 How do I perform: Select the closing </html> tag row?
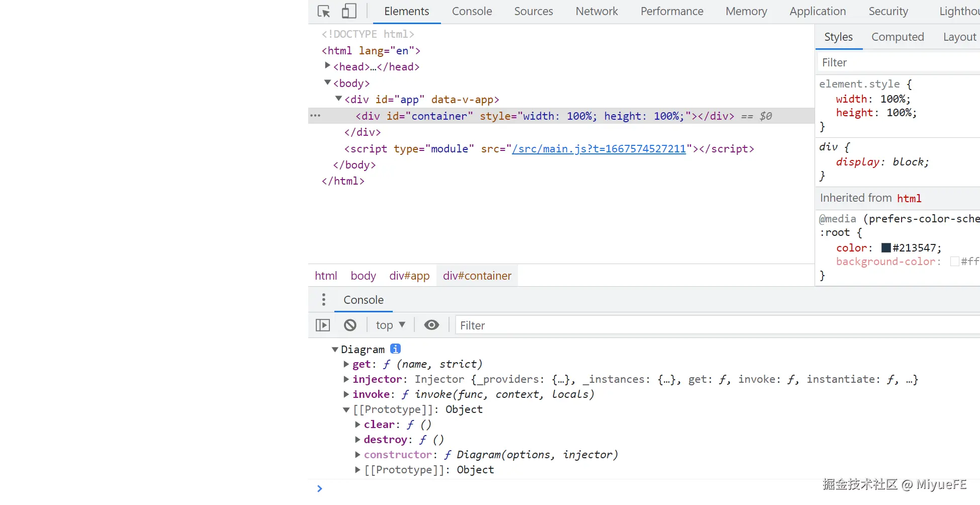(343, 181)
